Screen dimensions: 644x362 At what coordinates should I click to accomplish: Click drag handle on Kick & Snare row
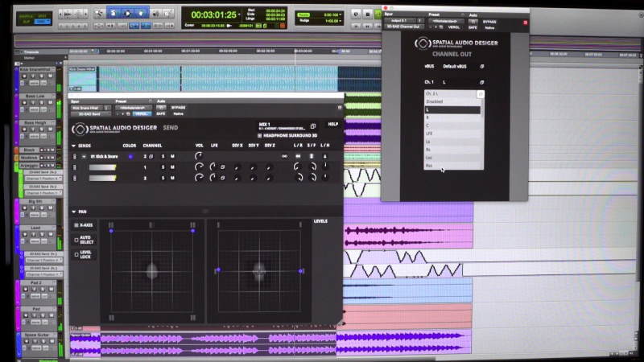point(75,156)
